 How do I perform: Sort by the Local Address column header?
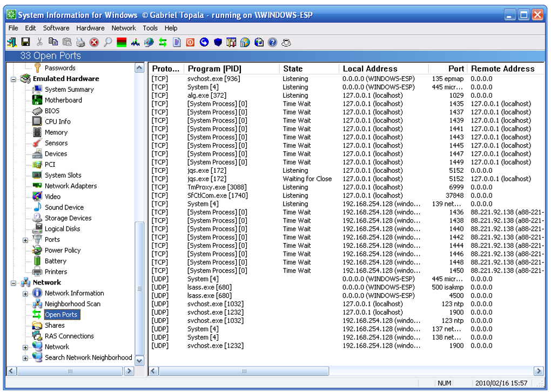point(370,69)
